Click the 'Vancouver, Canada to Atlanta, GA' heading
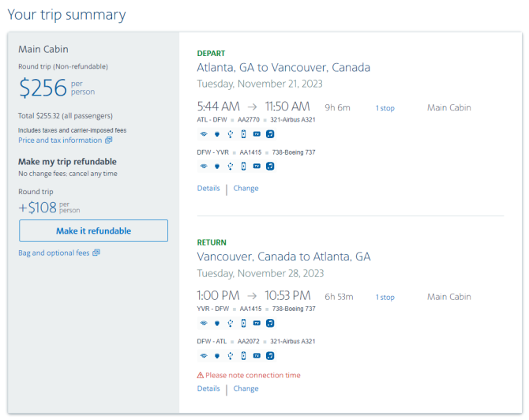Screen dimensions: 529x420 (283, 257)
